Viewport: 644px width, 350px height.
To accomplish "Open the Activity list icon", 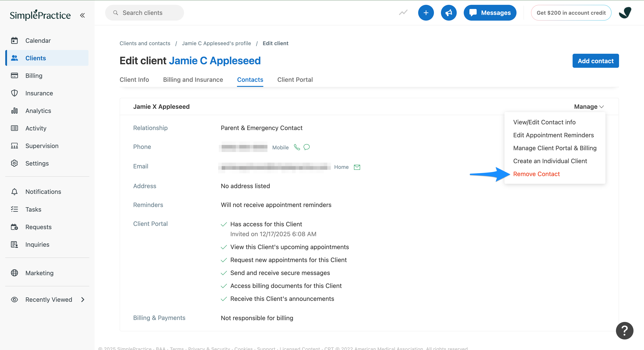I will click(x=14, y=128).
